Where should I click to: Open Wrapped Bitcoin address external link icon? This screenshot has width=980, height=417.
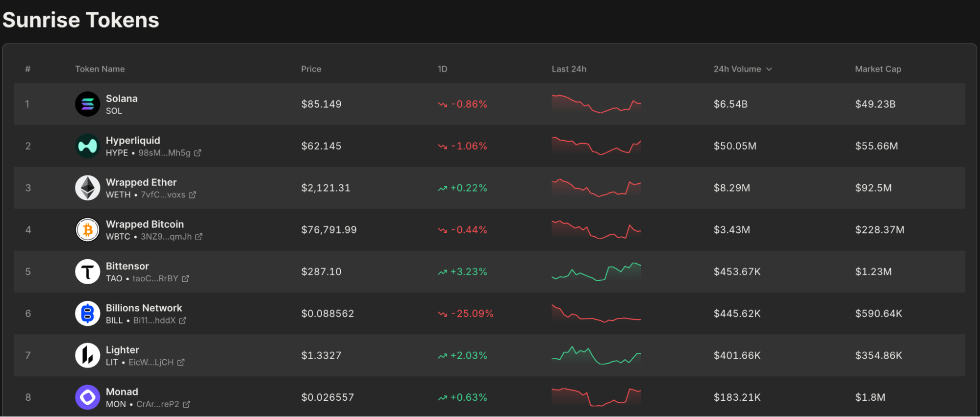click(x=199, y=237)
